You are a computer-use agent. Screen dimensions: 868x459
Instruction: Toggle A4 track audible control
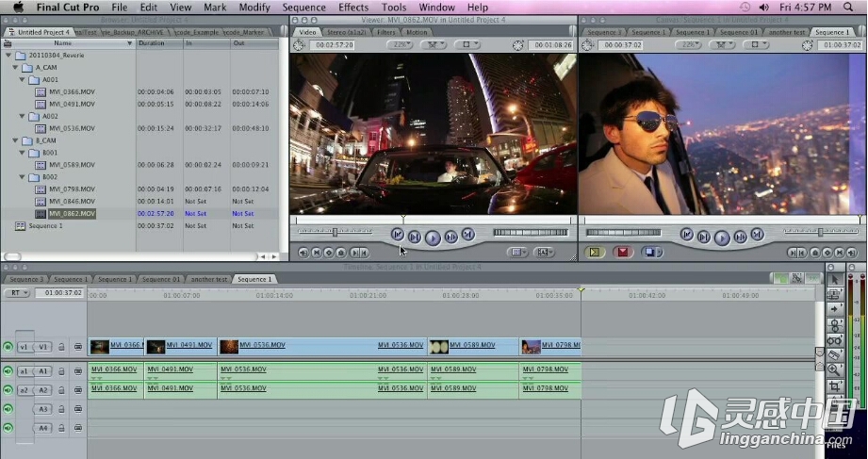[x=8, y=428]
